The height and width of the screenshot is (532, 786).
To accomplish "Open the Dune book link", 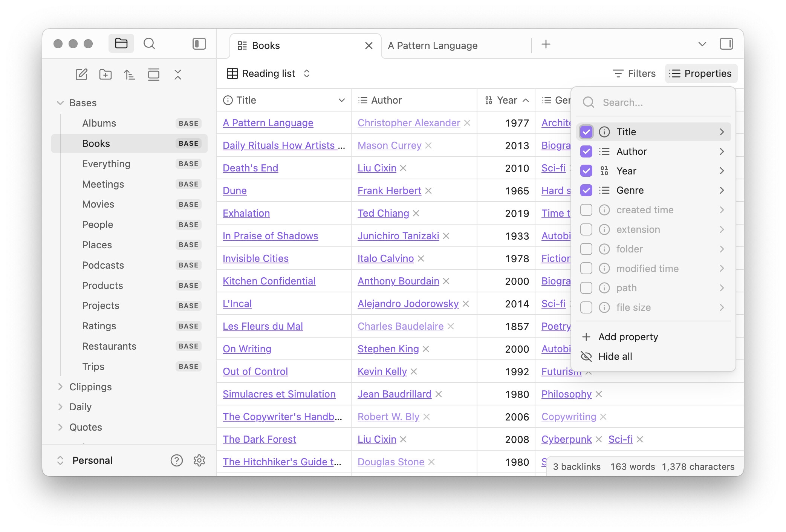I will [x=234, y=191].
